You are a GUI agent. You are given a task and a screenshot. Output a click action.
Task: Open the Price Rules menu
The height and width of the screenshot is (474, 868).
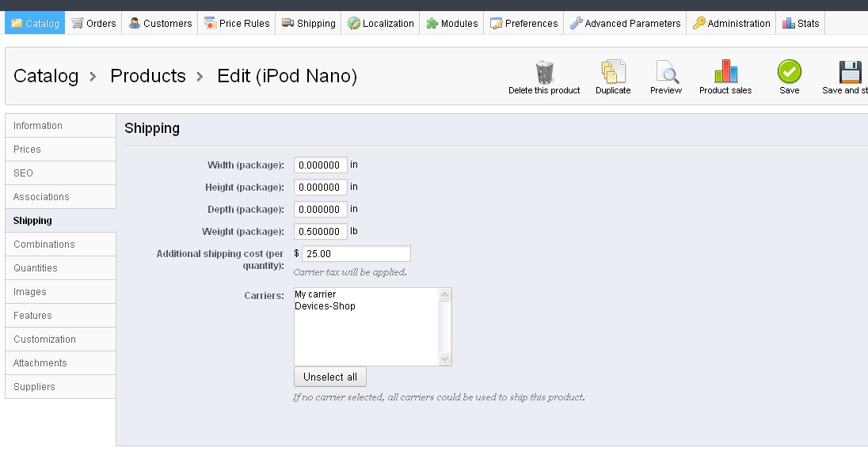coord(236,23)
